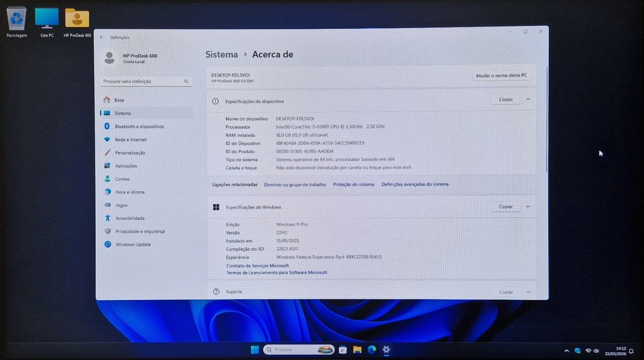Screen dimensions: 644x360
Task: Open Definições avançadas do sistema link
Action: coord(415,184)
